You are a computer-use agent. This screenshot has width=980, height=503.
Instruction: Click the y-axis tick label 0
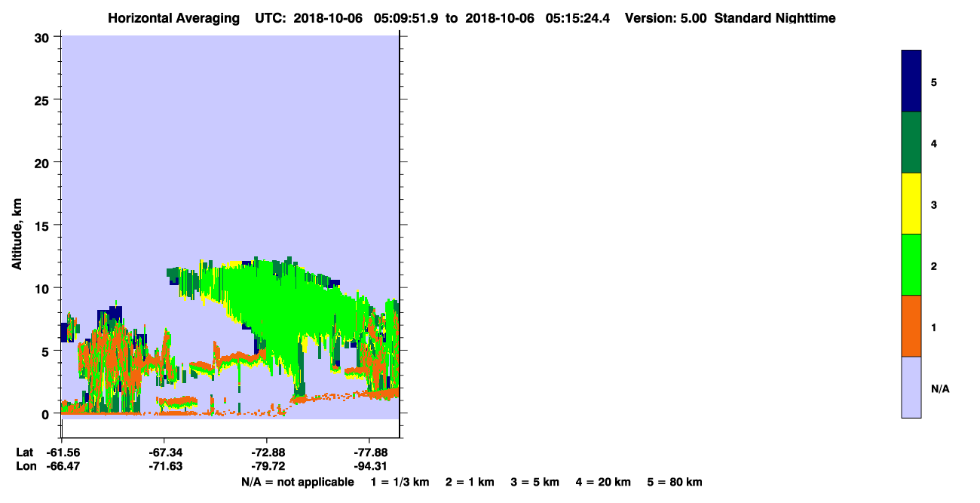tap(47, 414)
